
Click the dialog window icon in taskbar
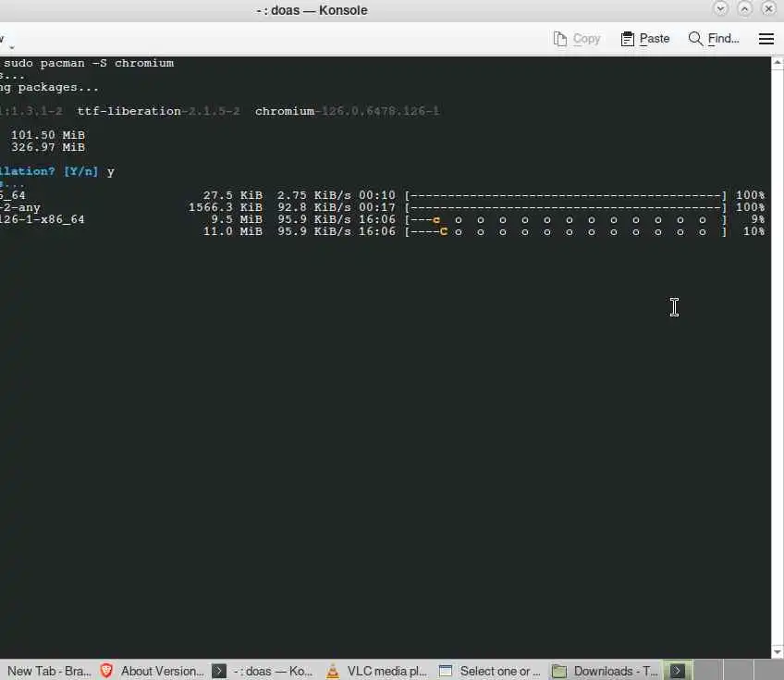pyautogui.click(x=446, y=671)
